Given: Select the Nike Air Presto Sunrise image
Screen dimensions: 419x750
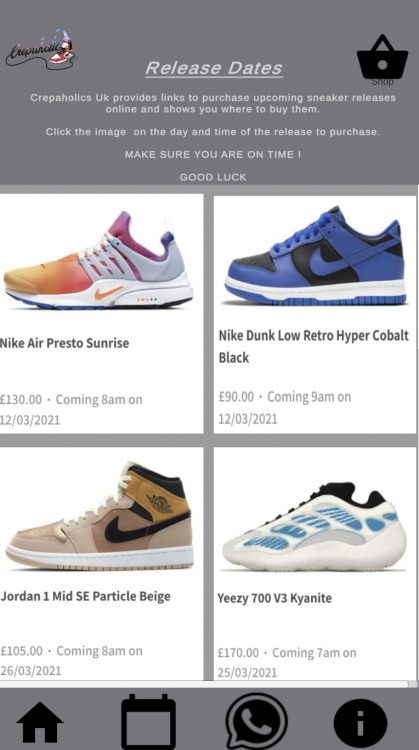Looking at the screenshot, I should coord(98,261).
